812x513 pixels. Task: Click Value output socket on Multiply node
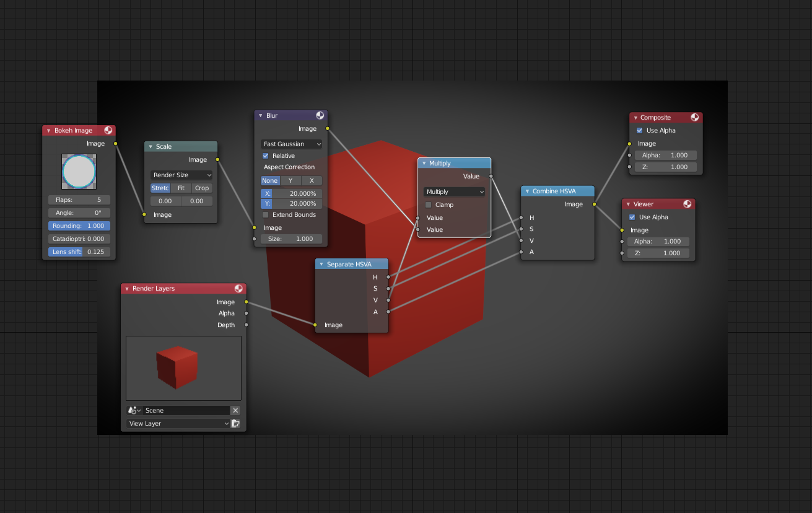(x=491, y=176)
